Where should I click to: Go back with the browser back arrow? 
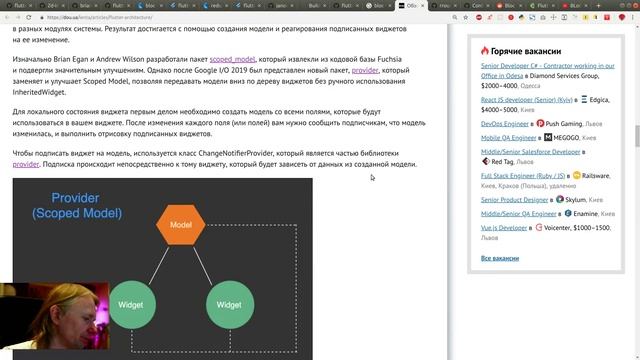coord(7,18)
